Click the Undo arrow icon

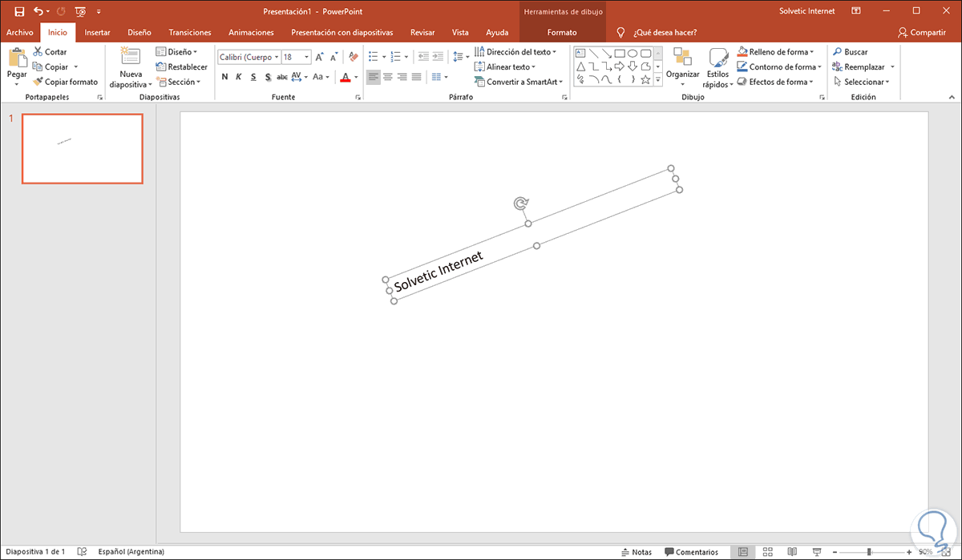[38, 11]
